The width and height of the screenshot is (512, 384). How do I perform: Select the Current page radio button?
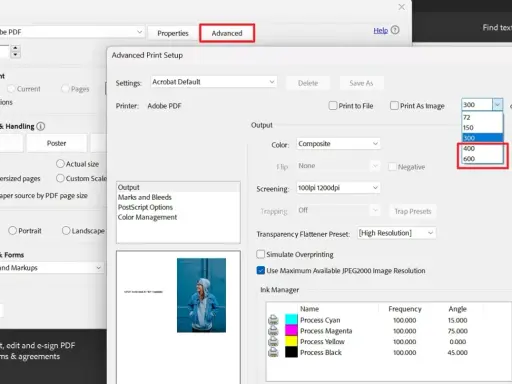coord(11,89)
